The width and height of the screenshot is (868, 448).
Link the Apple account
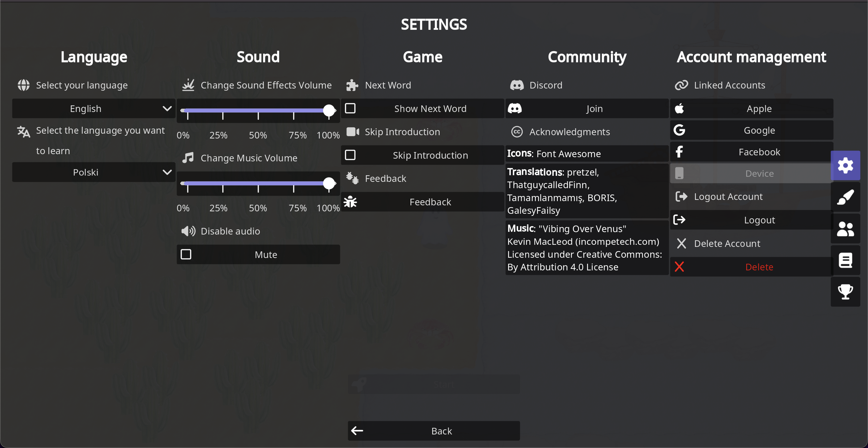(x=751, y=108)
